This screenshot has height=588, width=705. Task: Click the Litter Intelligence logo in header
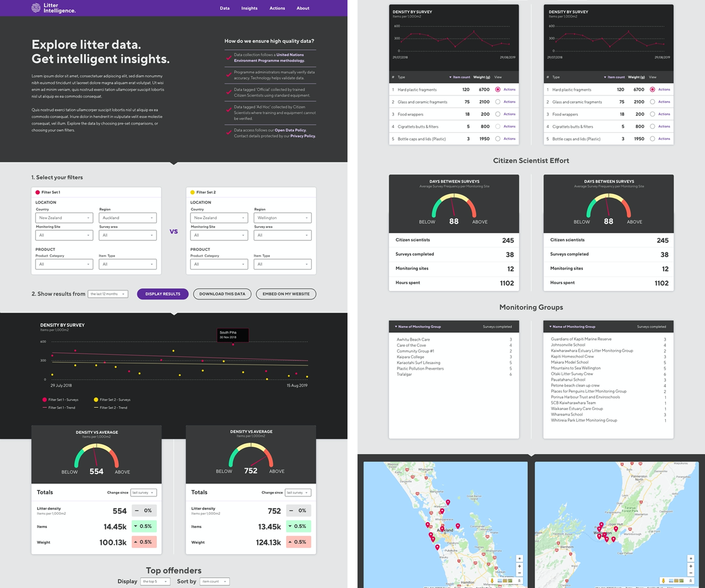(x=53, y=8)
